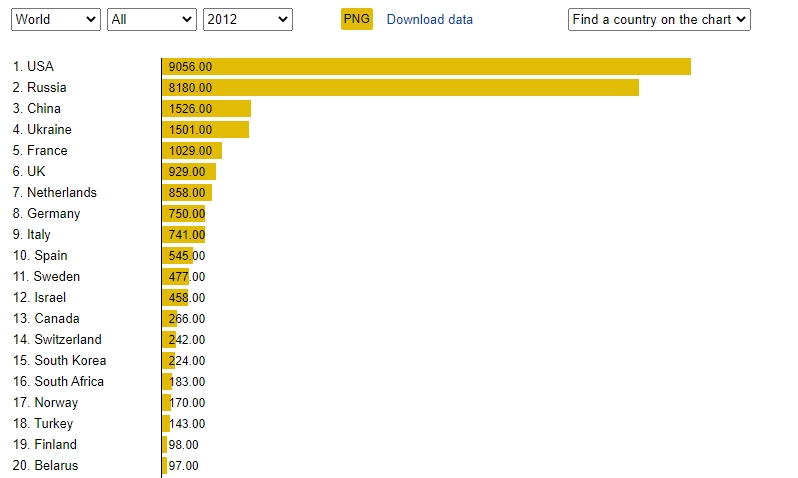Click the '16. South Africa' country label
The width and height of the screenshot is (798, 478).
point(58,381)
